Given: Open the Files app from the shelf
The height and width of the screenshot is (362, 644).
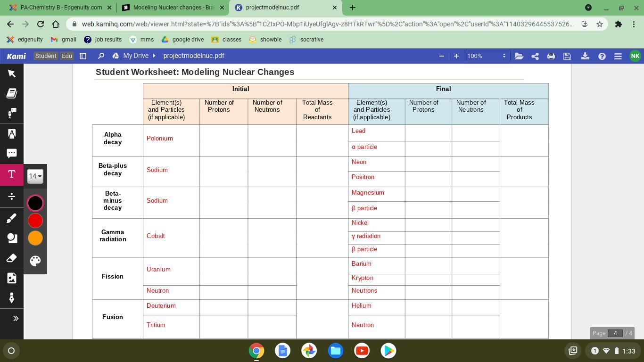Looking at the screenshot, I should pos(336,351).
